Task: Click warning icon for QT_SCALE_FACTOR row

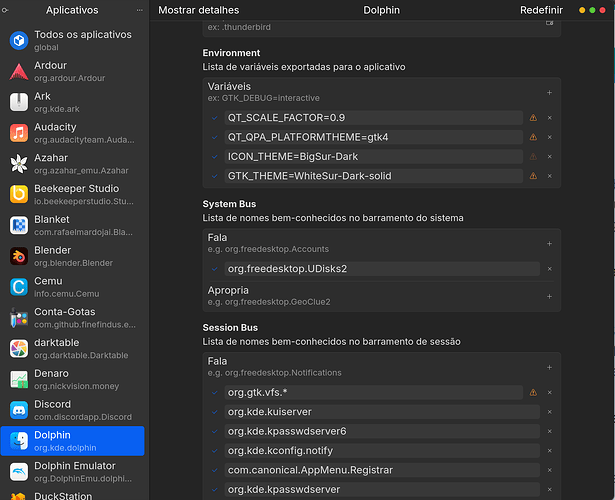Action: pyautogui.click(x=533, y=118)
